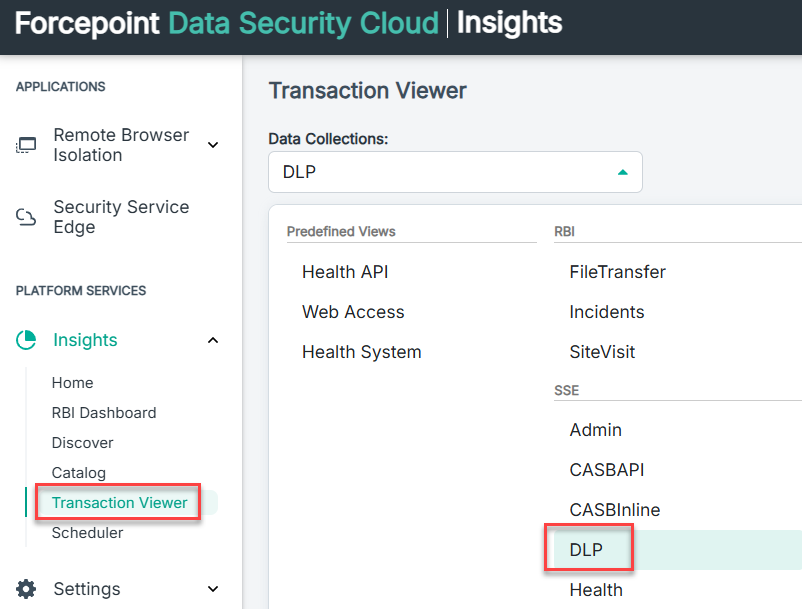The image size is (802, 609).
Task: Click the Security Service Edge cloud icon
Action: click(x=26, y=217)
